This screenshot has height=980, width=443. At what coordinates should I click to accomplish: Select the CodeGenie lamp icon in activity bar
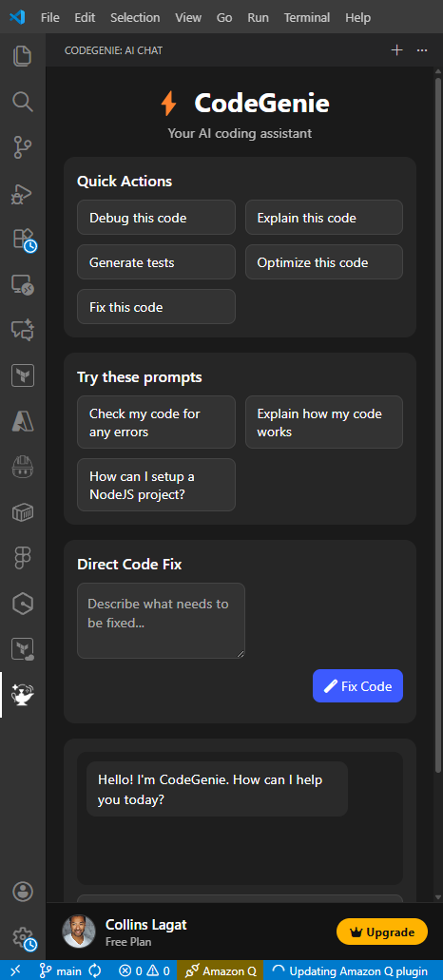[23, 695]
